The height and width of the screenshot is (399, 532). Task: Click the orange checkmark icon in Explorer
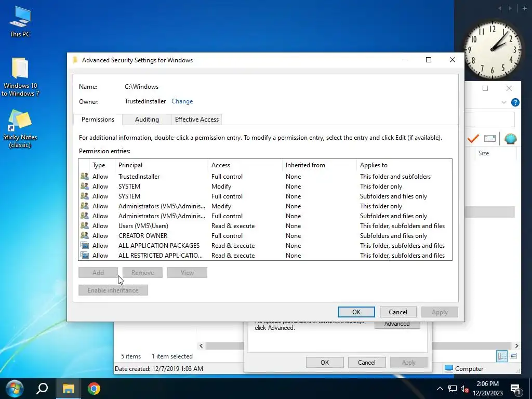[473, 138]
